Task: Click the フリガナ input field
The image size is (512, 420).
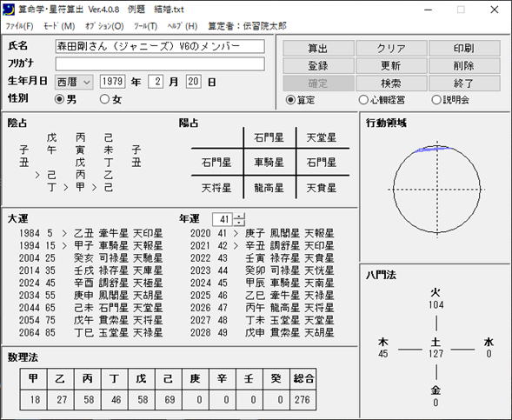Action: point(160,63)
